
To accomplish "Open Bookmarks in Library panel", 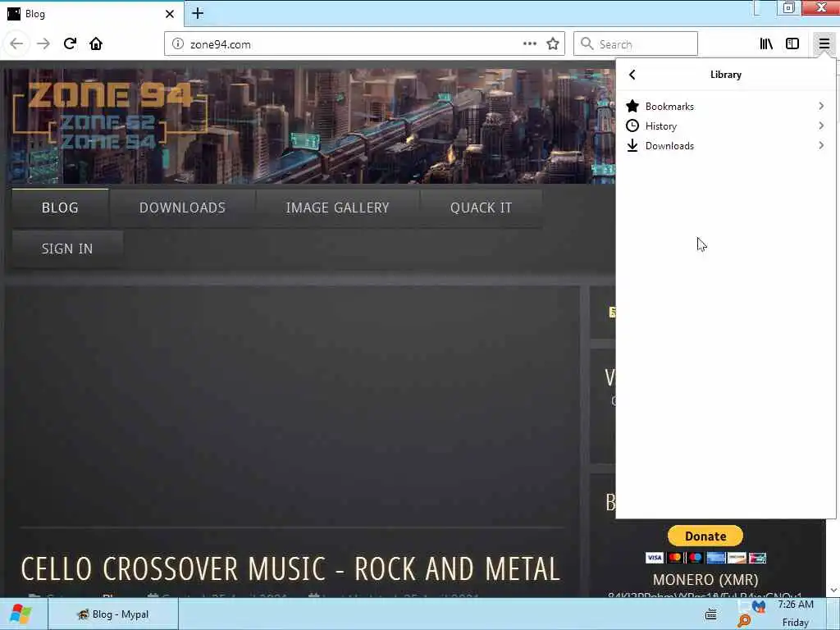I will (725, 106).
